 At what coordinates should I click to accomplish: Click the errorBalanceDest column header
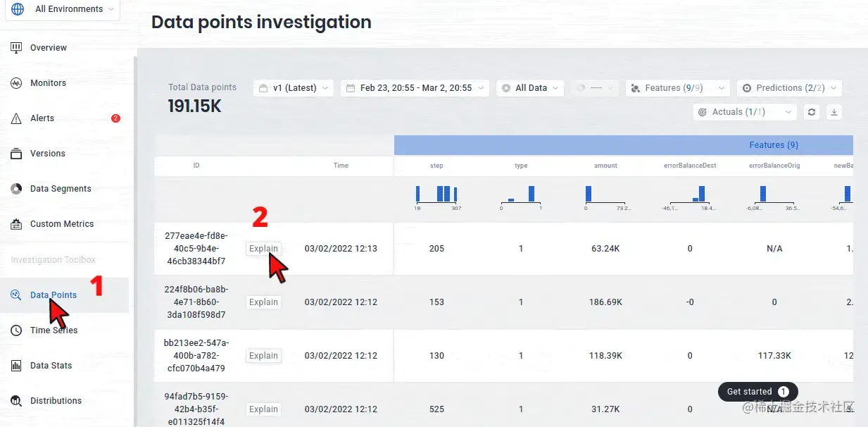point(690,166)
